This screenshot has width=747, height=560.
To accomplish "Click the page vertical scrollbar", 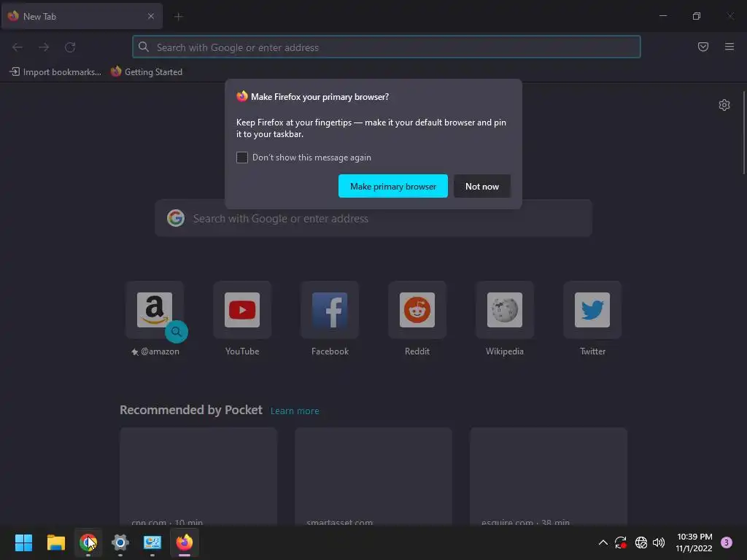I will tap(743, 133).
